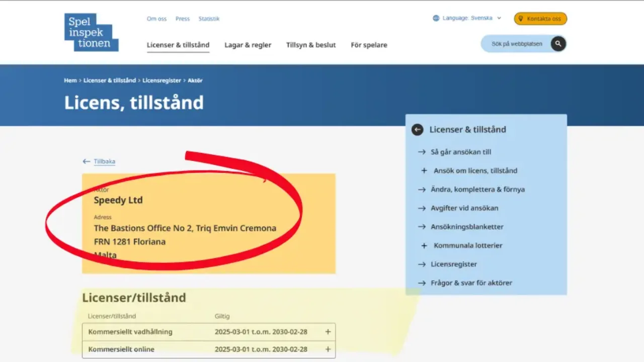The width and height of the screenshot is (644, 362).
Task: Click validity dates of Kommersiellt vadhållning
Action: [x=261, y=332]
